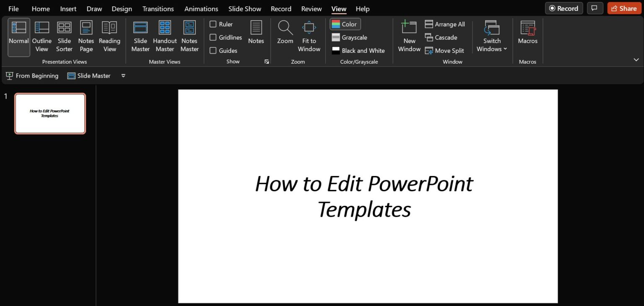Screen dimensions: 644x306
Task: Open the Slide Master editor
Action: (x=140, y=36)
